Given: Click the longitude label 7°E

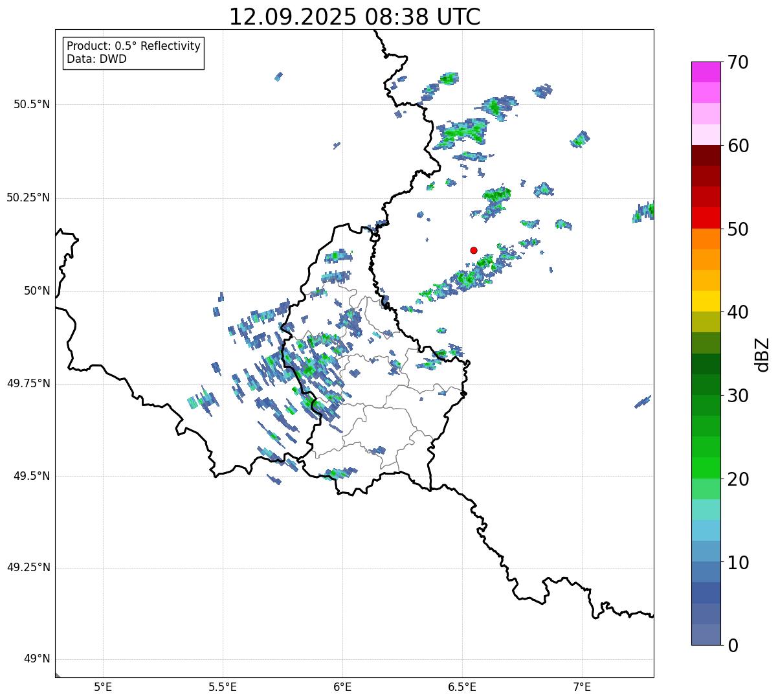Looking at the screenshot, I should click(x=582, y=687).
